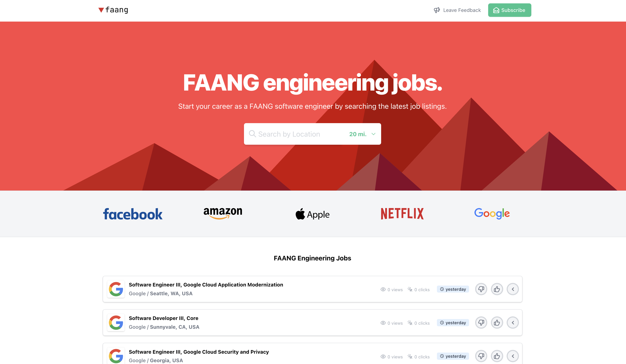Click the Subscribe button
The height and width of the screenshot is (364, 626).
click(510, 10)
